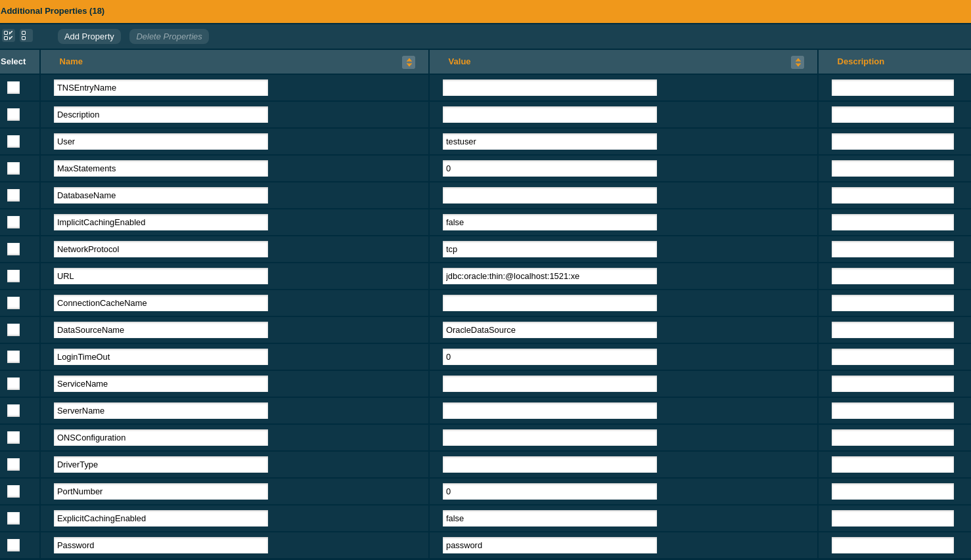This screenshot has height=560, width=971.
Task: Click the DatabaseName empty value field
Action: click(x=549, y=196)
